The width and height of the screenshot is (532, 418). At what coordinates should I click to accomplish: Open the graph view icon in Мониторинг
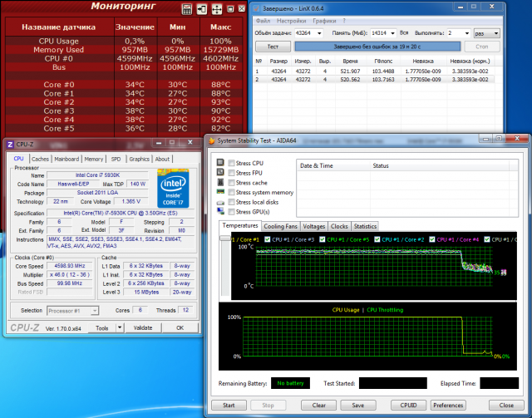[x=187, y=9]
